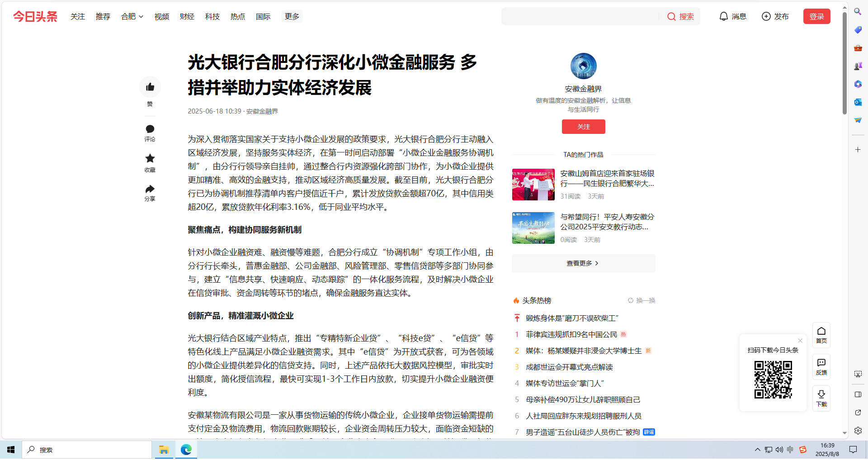Expand 查看更多 for more author works

click(583, 263)
